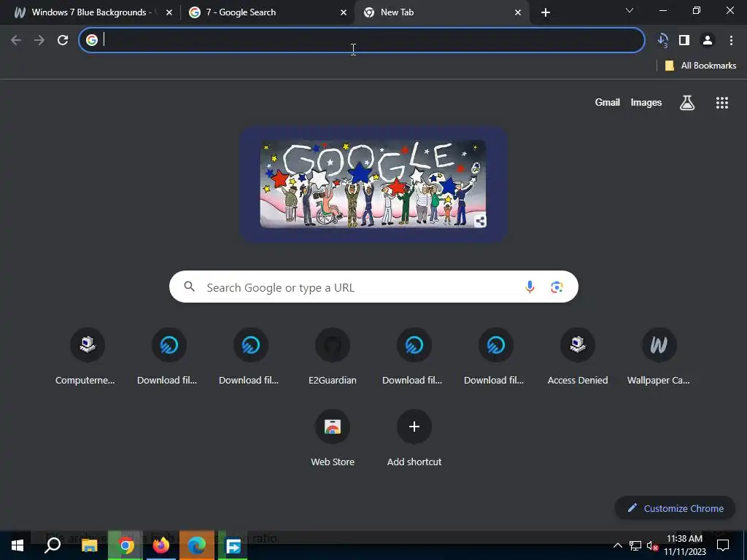Open the muted volume tray icon
This screenshot has height=560, width=747.
652,545
